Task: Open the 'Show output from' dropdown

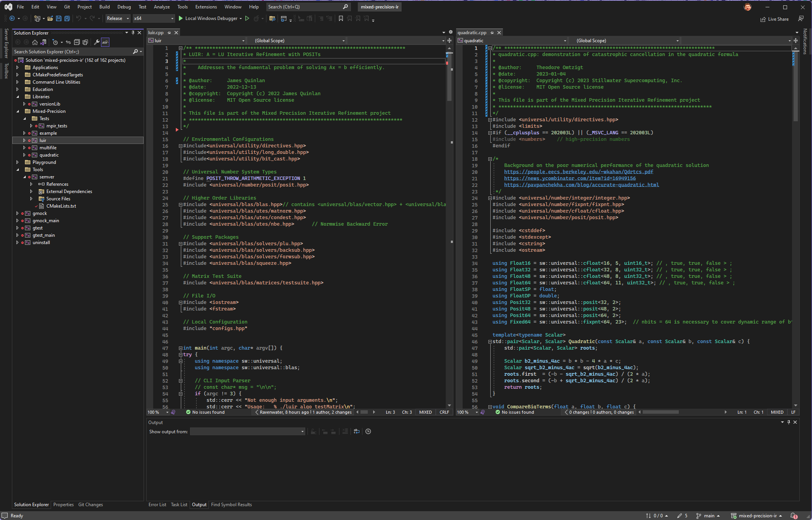Action: point(248,432)
